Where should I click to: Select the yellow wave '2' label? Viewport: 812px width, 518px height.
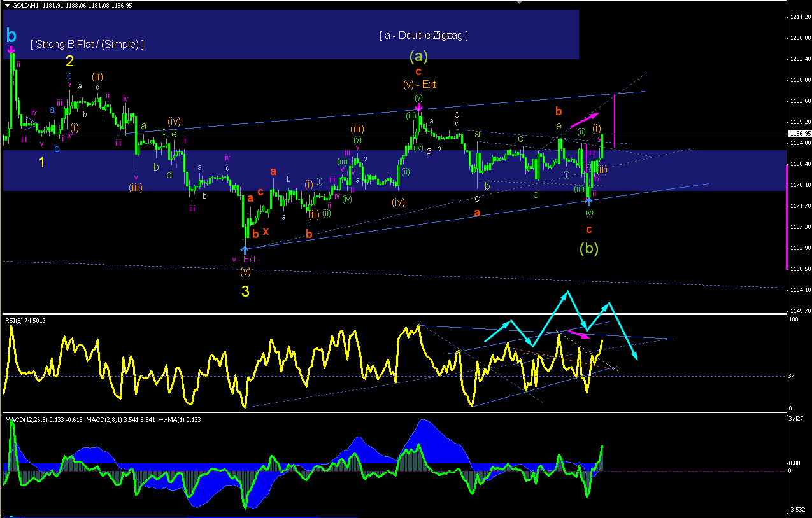(70, 62)
